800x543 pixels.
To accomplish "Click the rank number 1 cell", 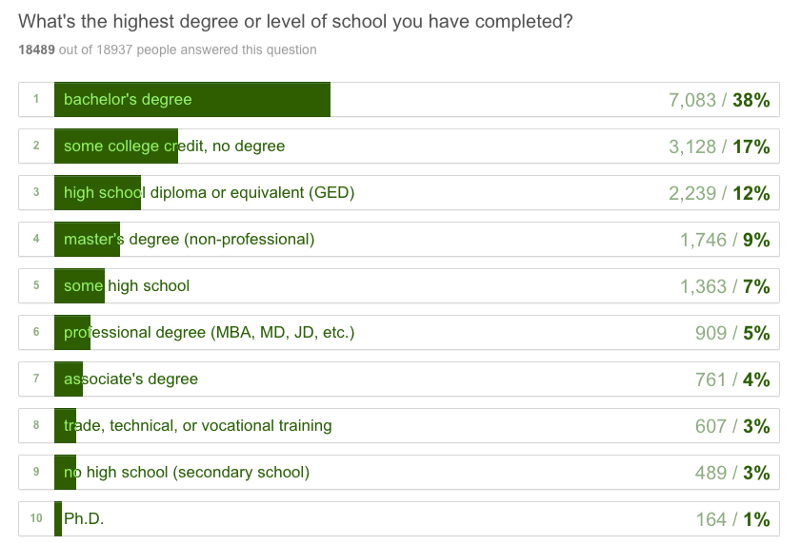I will click(x=36, y=100).
